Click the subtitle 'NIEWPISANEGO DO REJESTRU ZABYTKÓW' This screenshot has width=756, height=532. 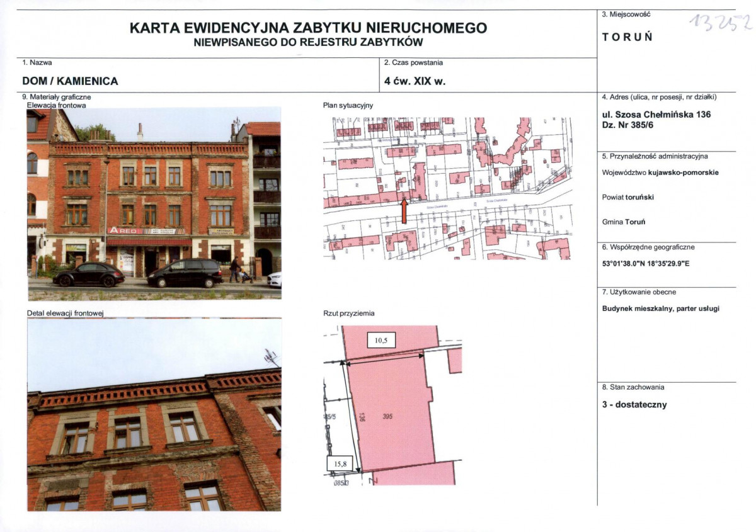(x=309, y=42)
